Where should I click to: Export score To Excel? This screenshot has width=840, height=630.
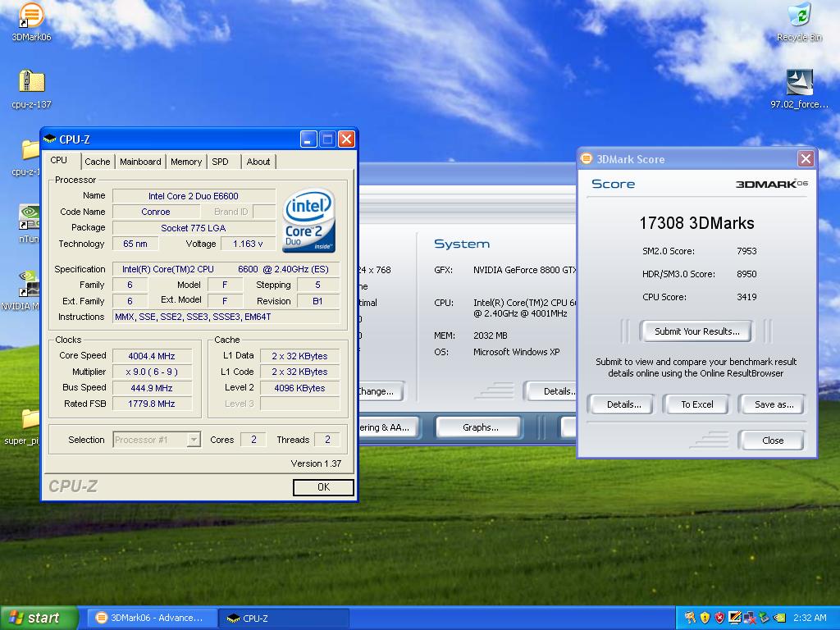(x=696, y=404)
